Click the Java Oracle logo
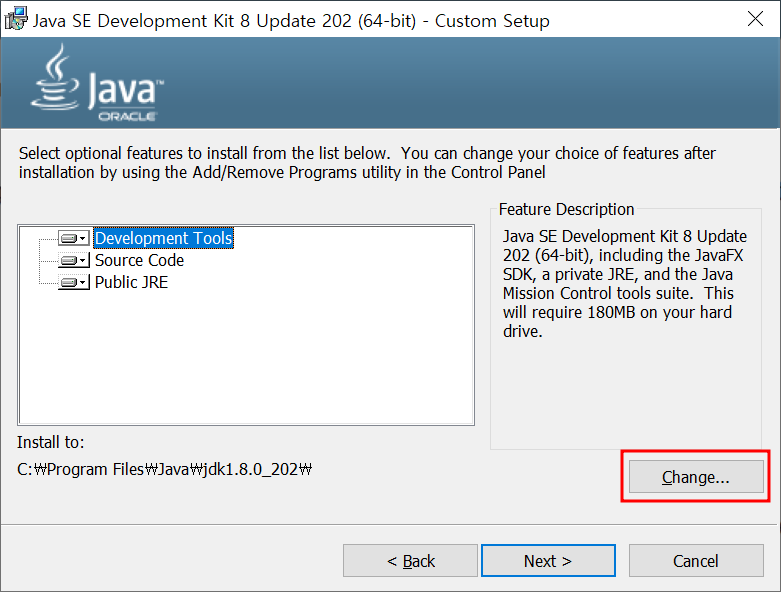 click(98, 83)
